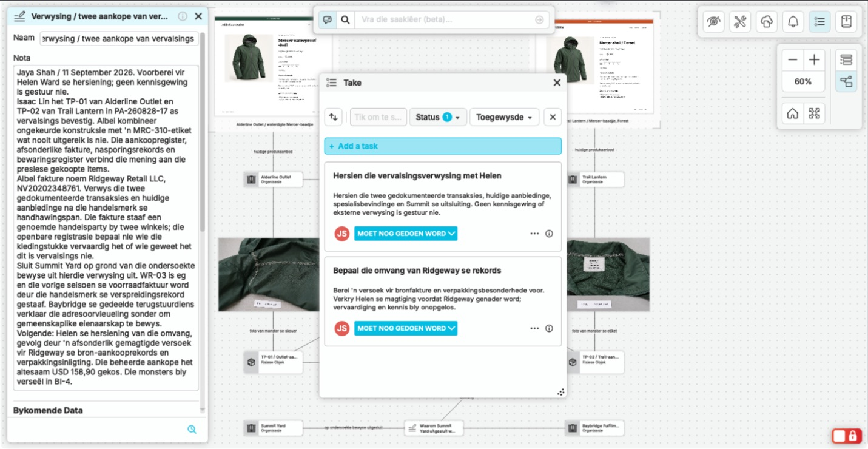Open the Status filter dropdown

pyautogui.click(x=438, y=117)
